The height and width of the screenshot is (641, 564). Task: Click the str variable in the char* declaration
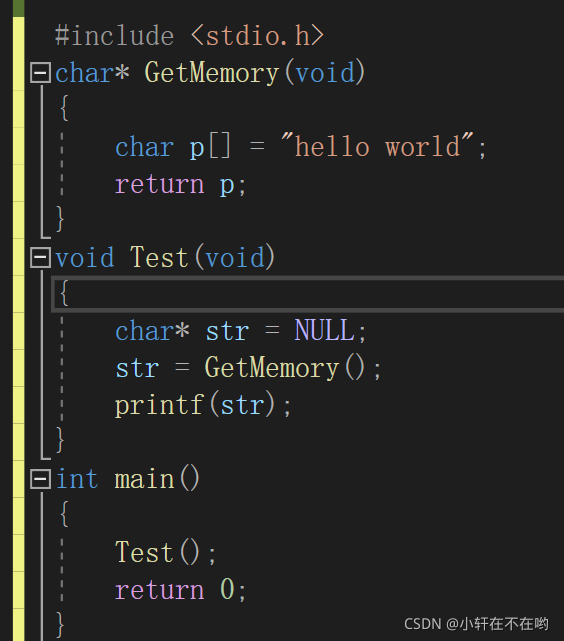pos(227,332)
